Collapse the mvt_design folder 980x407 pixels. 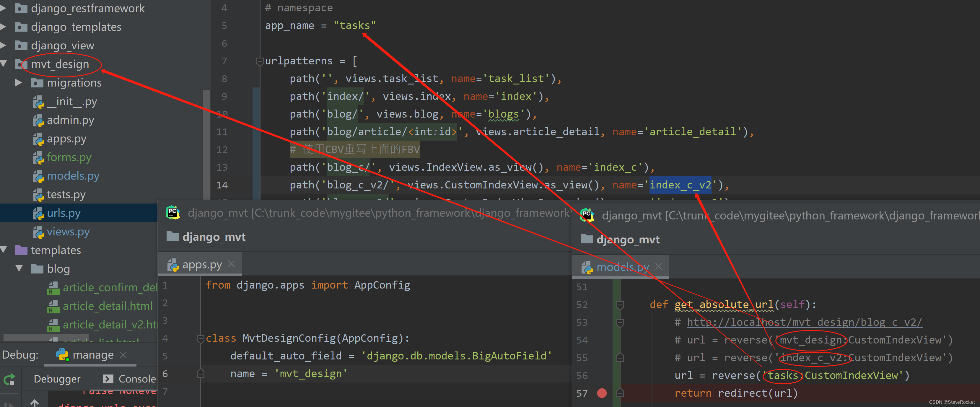coord(4,64)
